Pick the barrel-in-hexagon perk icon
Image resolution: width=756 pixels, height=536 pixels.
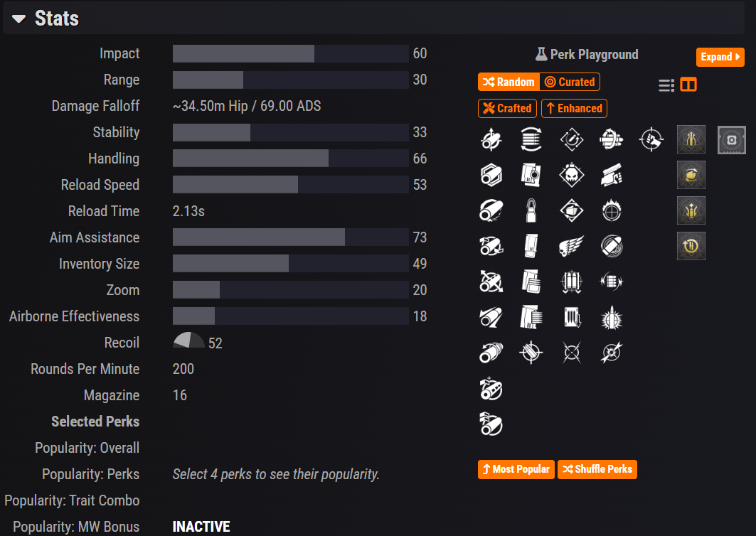click(x=491, y=175)
